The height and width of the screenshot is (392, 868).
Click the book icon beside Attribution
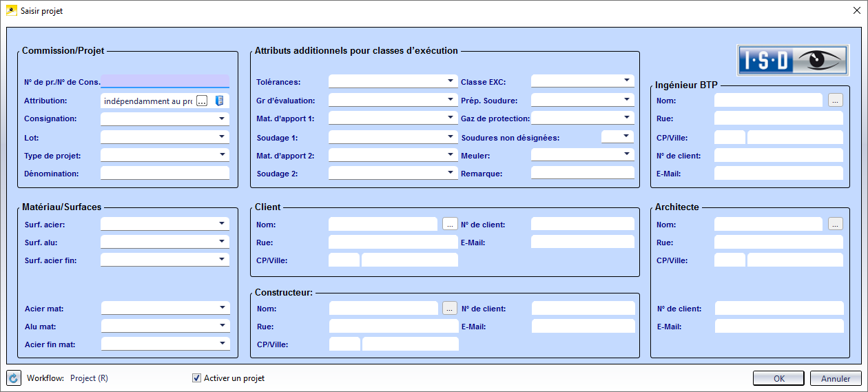[x=220, y=101]
